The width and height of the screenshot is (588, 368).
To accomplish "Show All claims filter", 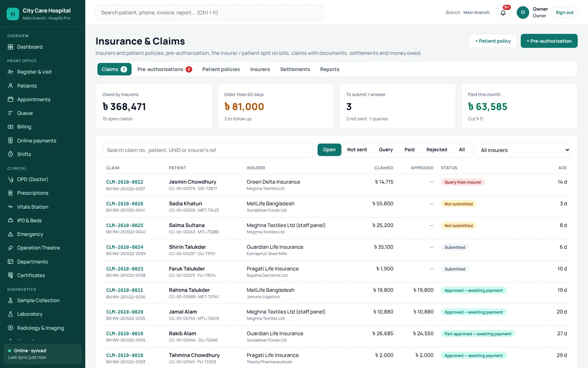I will point(462,150).
